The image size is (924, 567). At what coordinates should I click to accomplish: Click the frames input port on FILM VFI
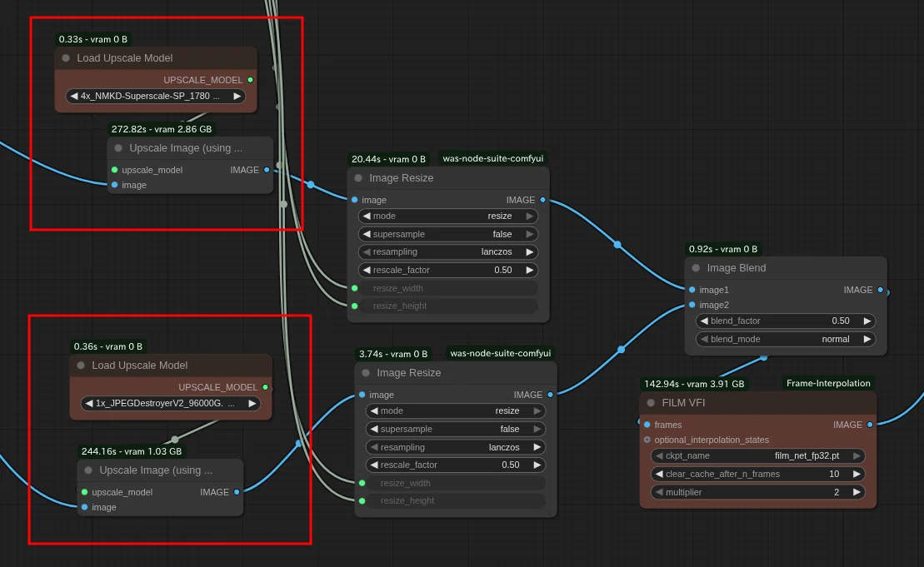(647, 425)
